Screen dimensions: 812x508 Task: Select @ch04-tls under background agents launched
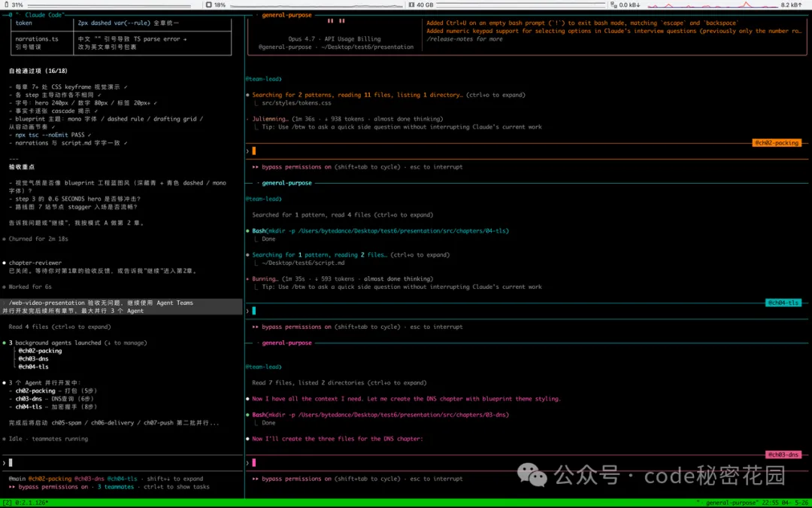tap(34, 367)
